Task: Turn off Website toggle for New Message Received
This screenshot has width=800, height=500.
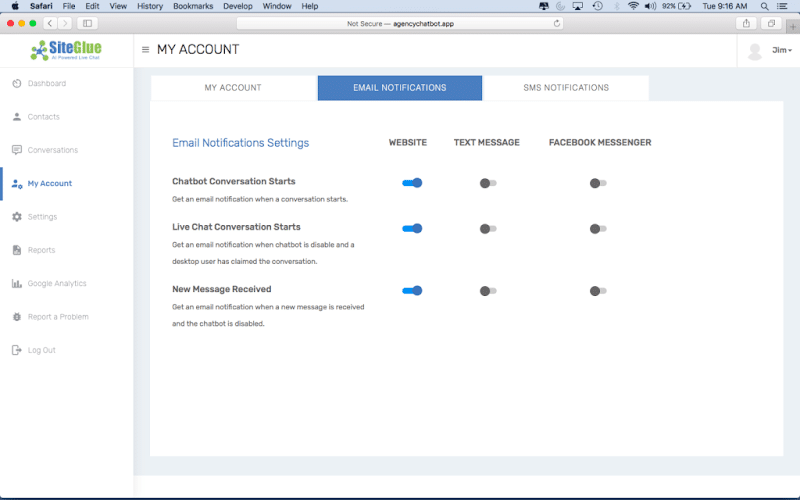Action: pyautogui.click(x=412, y=291)
